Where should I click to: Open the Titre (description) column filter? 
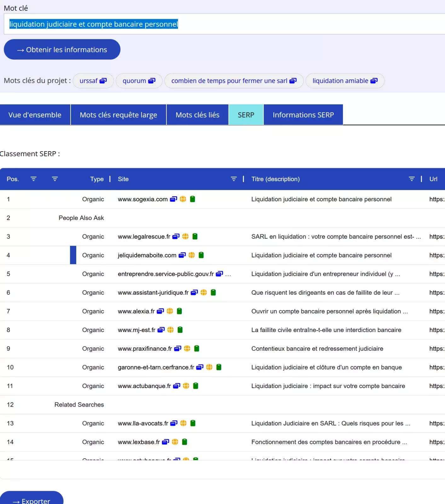pyautogui.click(x=412, y=179)
